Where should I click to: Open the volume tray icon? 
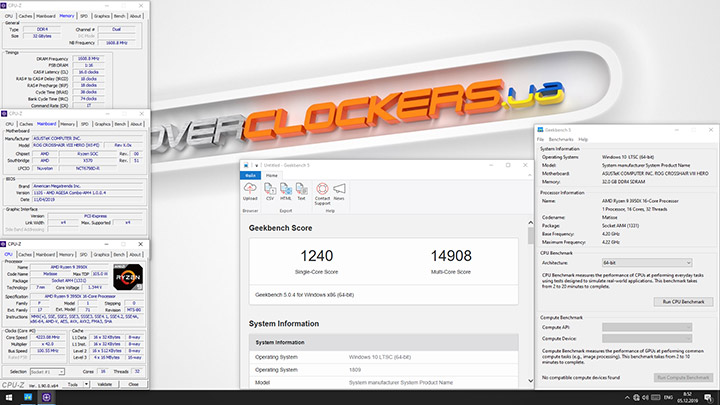[645, 398]
